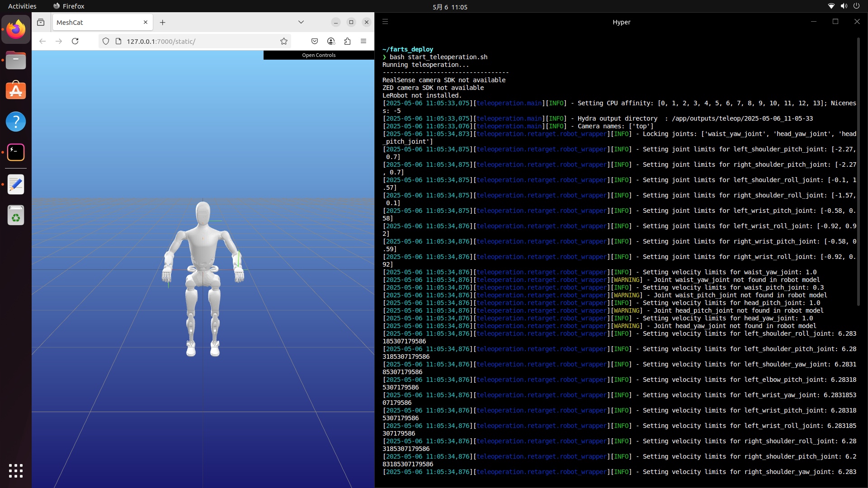This screenshot has height=488, width=868.
Task: Launch the terminal from the dock
Action: (x=16, y=152)
